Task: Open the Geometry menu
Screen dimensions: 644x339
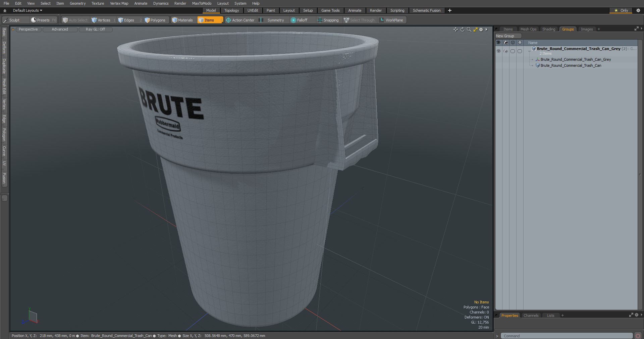Action: click(x=77, y=3)
